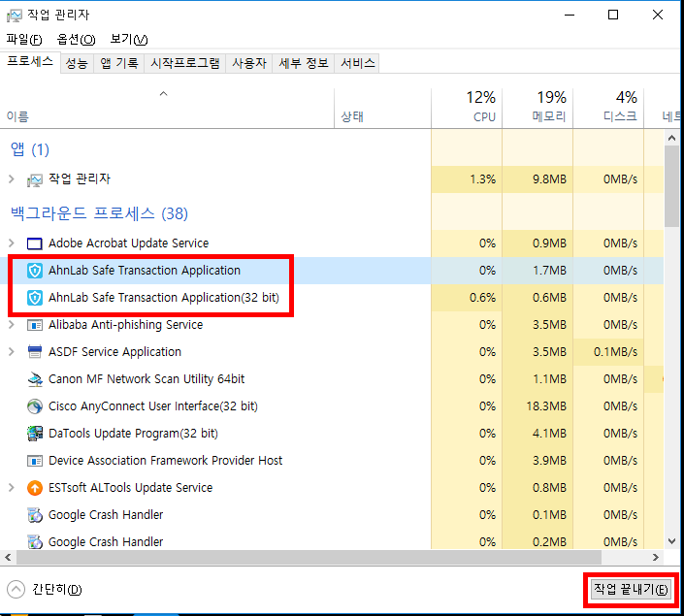The height and width of the screenshot is (616, 684).
Task: Click 간단히(D) to show fewer details
Action: [56, 590]
